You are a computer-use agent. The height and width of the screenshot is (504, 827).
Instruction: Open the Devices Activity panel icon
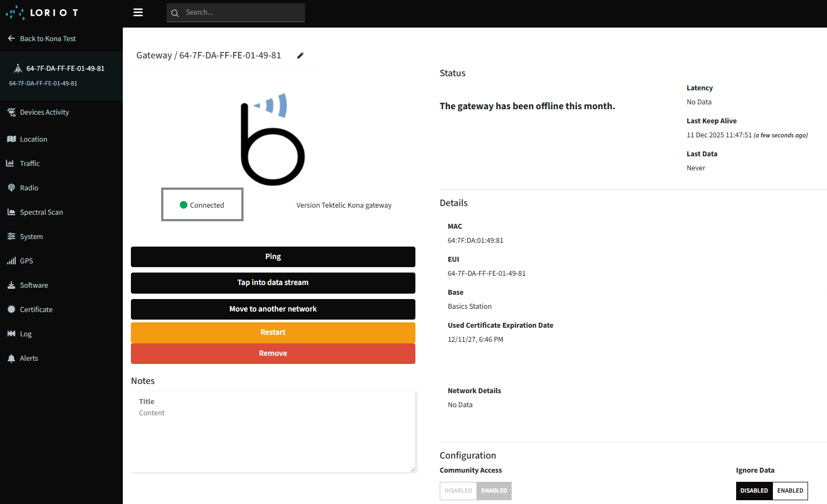point(11,112)
